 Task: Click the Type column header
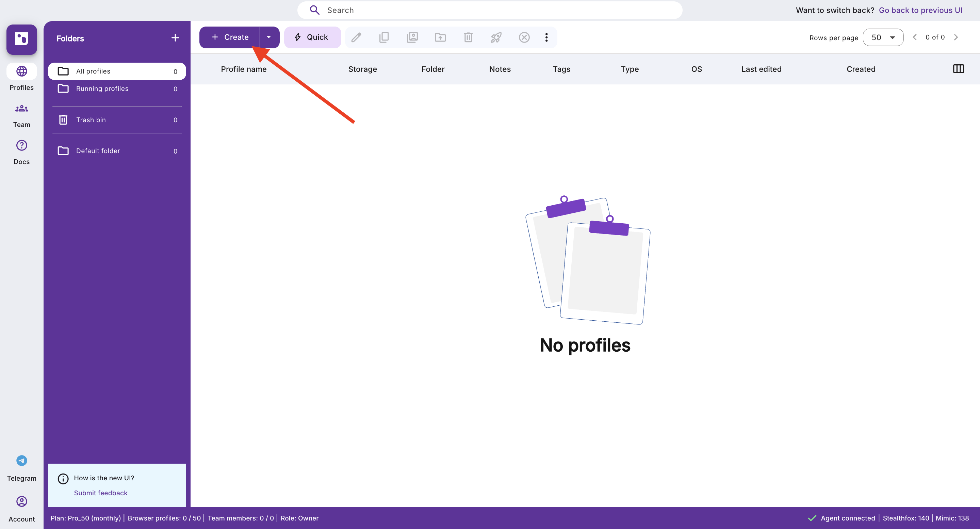[x=630, y=69]
